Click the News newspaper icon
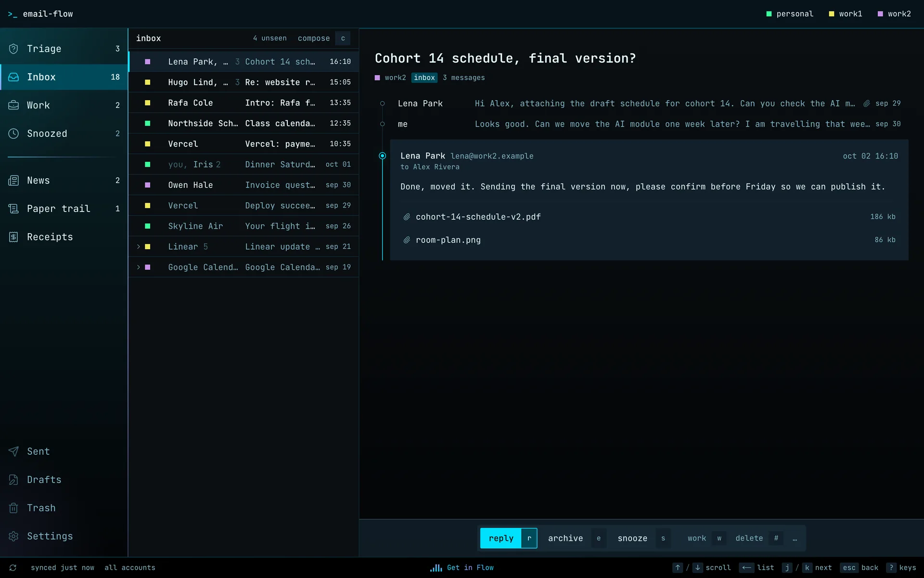924x578 pixels. click(13, 181)
